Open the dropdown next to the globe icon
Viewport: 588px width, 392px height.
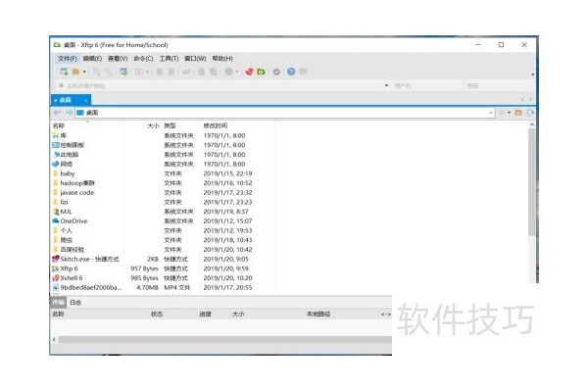[237, 72]
